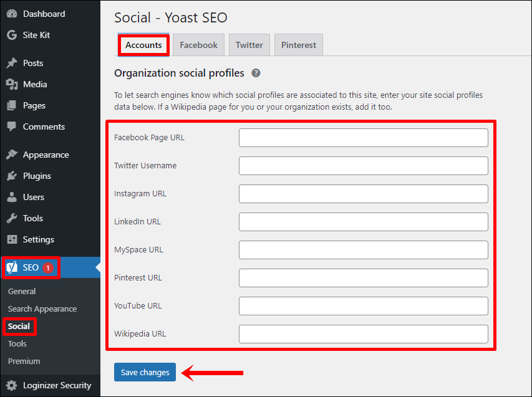Click the Organization social profiles heading
Screen dimensions: 532x397
(x=179, y=73)
